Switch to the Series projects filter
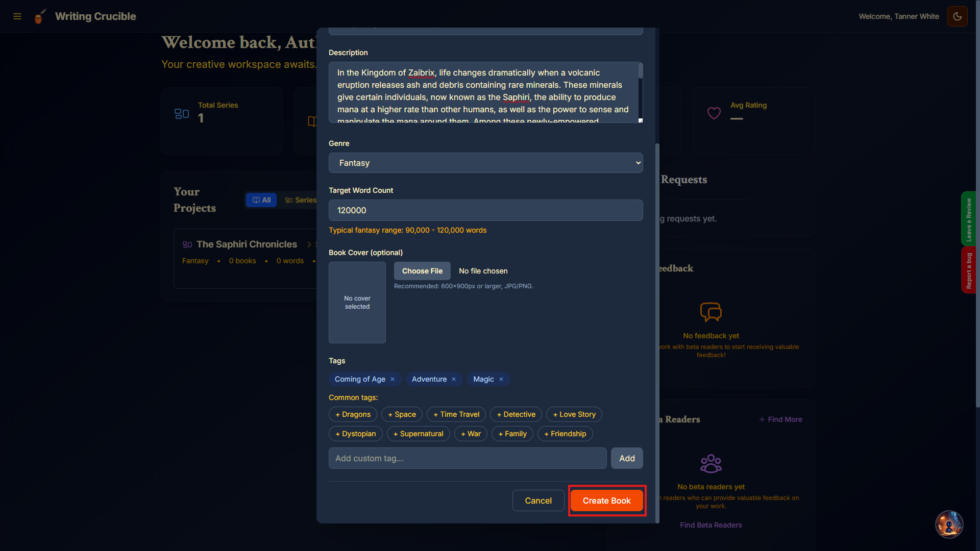980x551 pixels. tap(300, 200)
